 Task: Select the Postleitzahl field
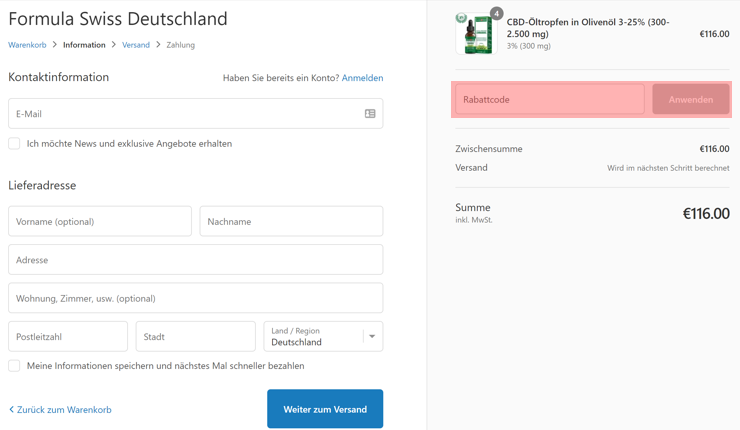68,337
